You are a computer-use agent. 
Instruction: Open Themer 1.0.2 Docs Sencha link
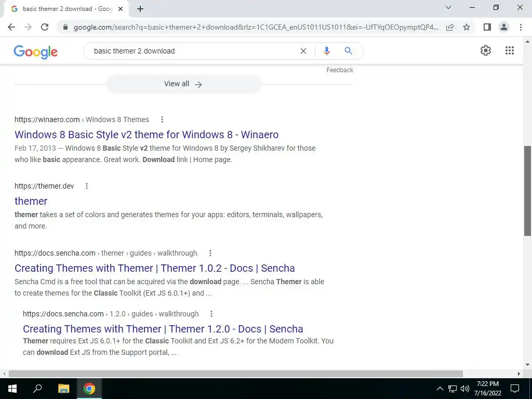pos(155,269)
